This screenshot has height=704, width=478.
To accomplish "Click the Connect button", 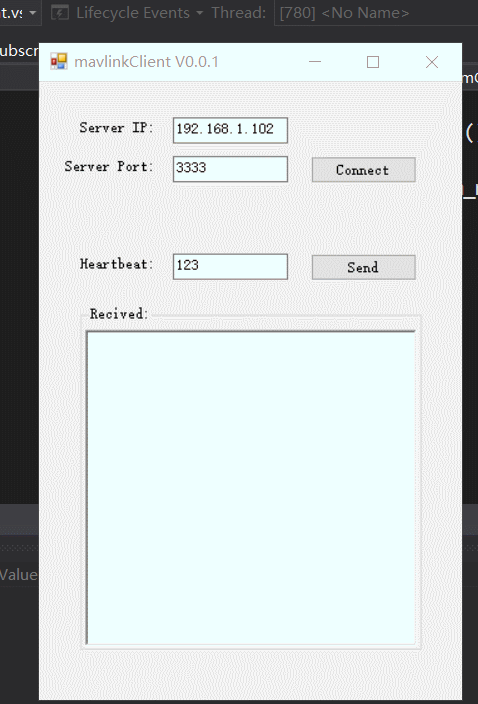I will (364, 170).
